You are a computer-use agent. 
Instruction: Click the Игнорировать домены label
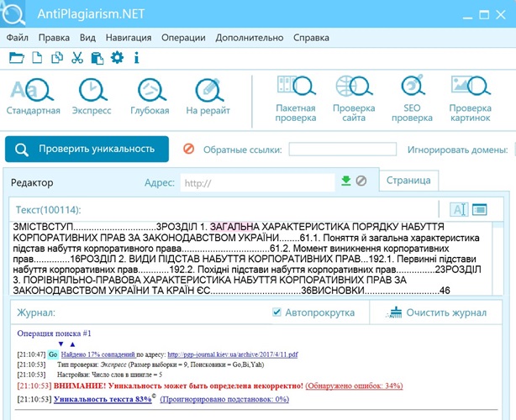coord(458,150)
